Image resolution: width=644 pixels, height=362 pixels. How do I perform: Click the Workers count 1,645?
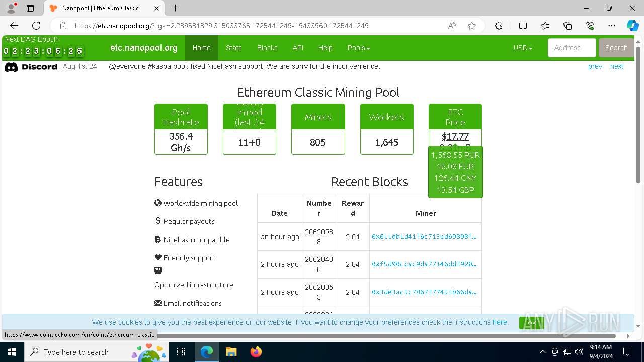coord(386,142)
